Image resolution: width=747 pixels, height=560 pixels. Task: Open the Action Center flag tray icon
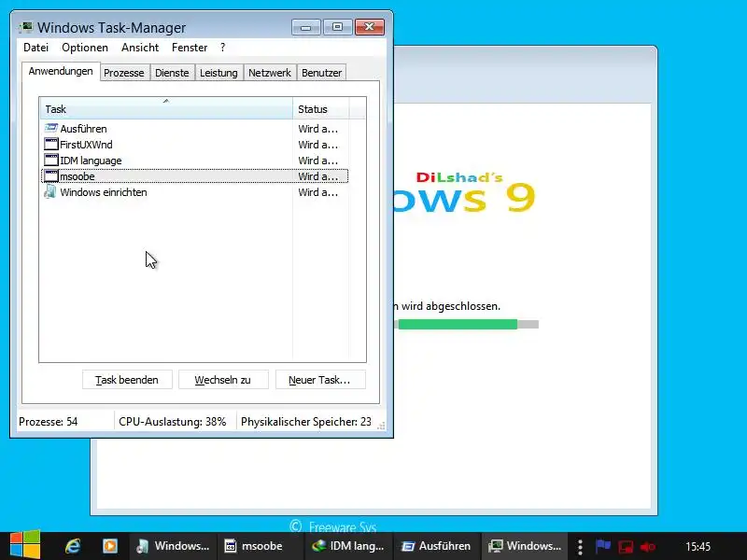point(602,546)
